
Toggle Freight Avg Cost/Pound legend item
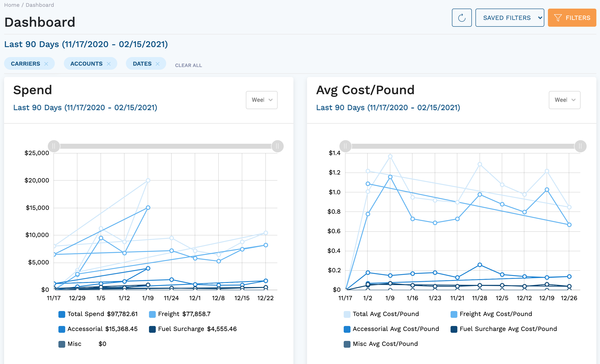pos(454,314)
